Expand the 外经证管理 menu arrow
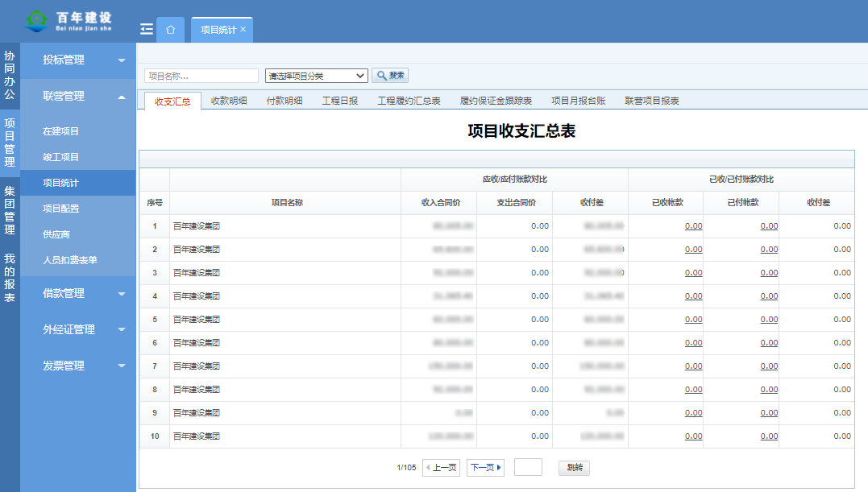Screen dimensions: 868x492 click(x=122, y=330)
